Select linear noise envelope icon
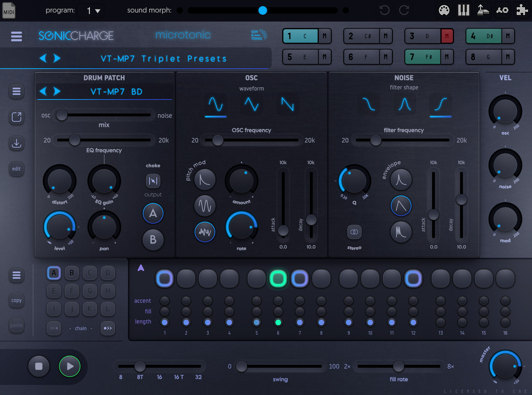This screenshot has width=532, height=395. (x=401, y=206)
